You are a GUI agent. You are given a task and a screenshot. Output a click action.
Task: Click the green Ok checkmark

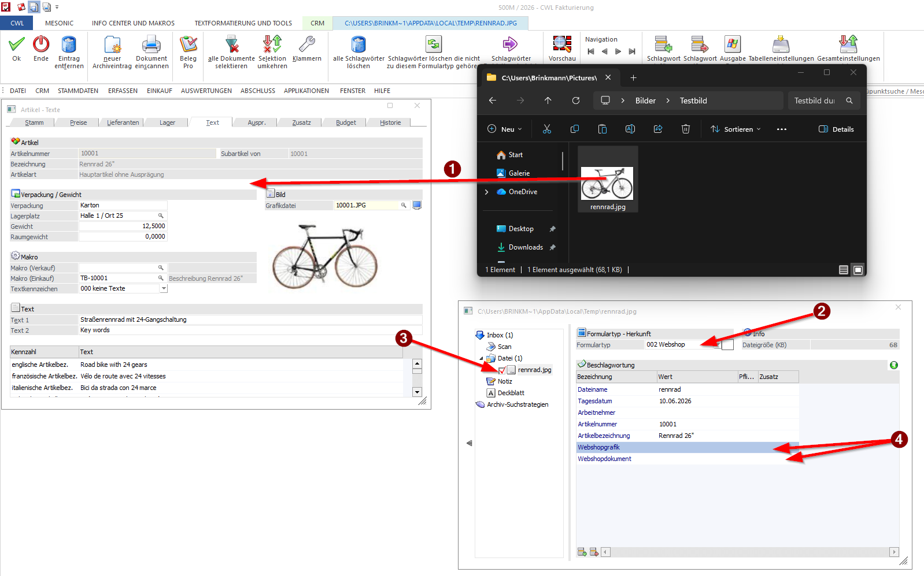pyautogui.click(x=17, y=44)
